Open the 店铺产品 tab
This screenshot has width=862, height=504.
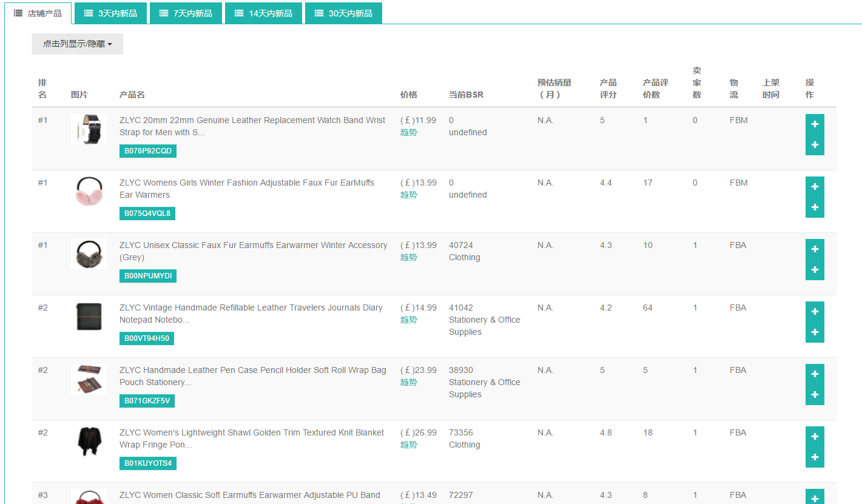tap(38, 13)
